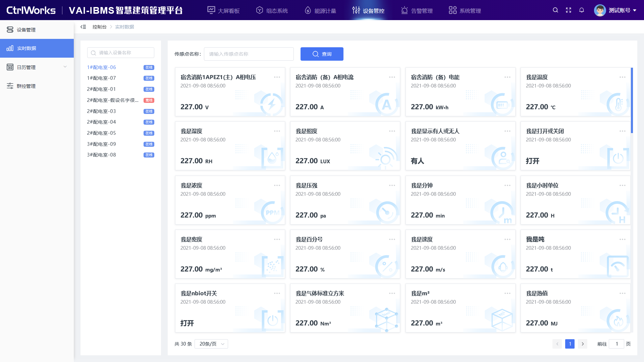Screen dimensions: 644x362
Task: Click the 共 30 条 total count text
Action: pyautogui.click(x=183, y=344)
